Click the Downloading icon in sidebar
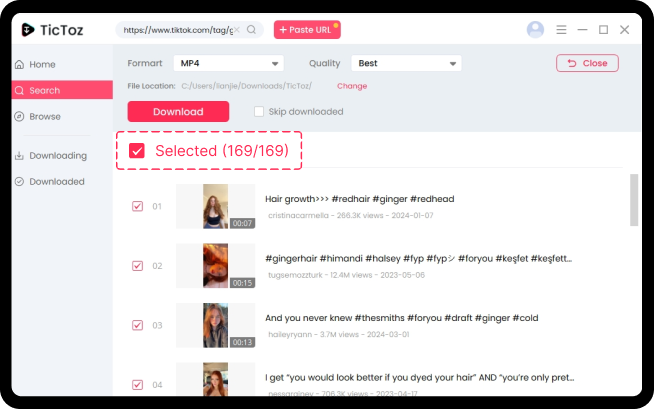The width and height of the screenshot is (654, 409). (19, 156)
